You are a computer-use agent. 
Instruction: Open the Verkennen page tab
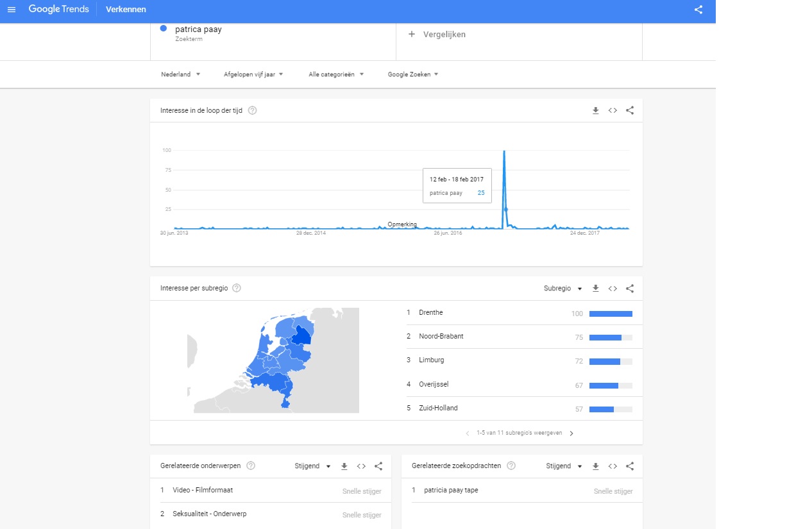[126, 10]
